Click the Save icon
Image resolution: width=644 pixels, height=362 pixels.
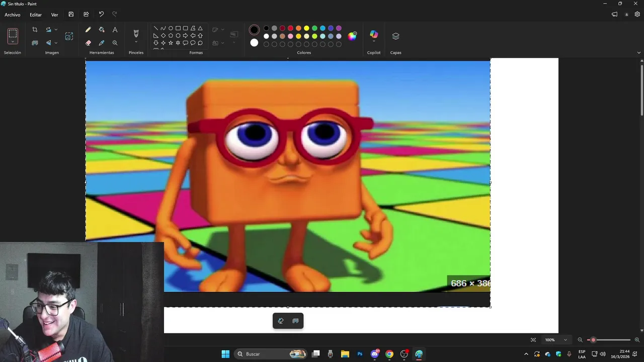pos(71,14)
